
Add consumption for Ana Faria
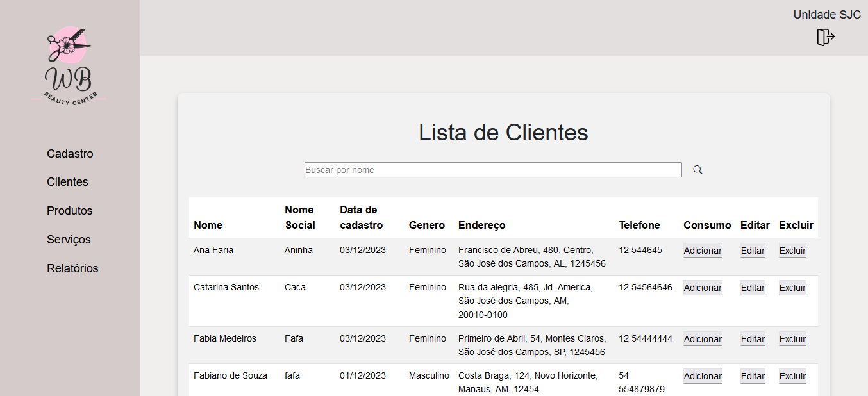click(x=703, y=251)
